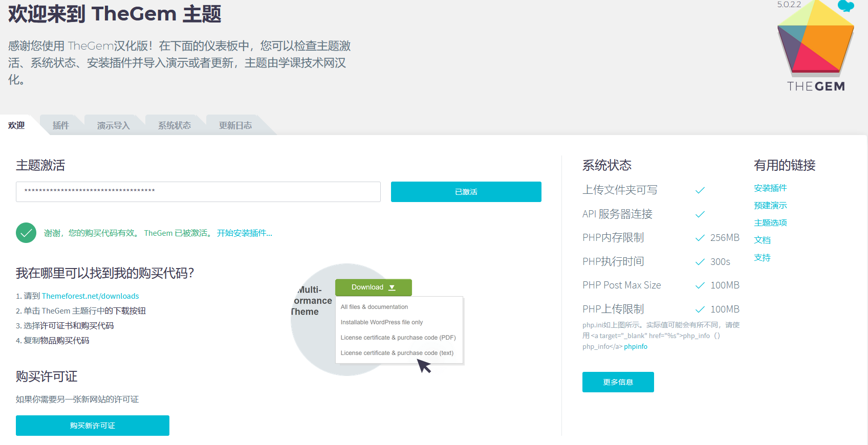Click the checkmark beside PHP上传限制
The width and height of the screenshot is (868, 445).
tap(700, 309)
